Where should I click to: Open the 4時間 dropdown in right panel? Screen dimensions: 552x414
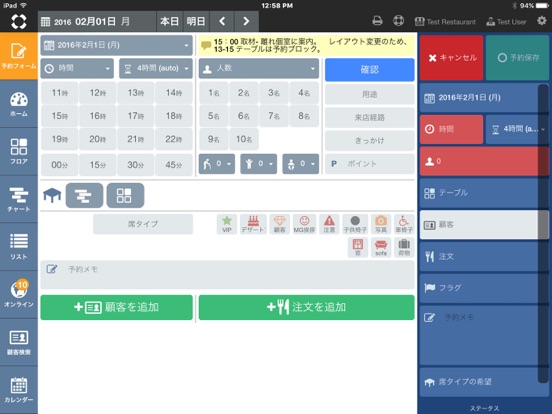tap(517, 129)
